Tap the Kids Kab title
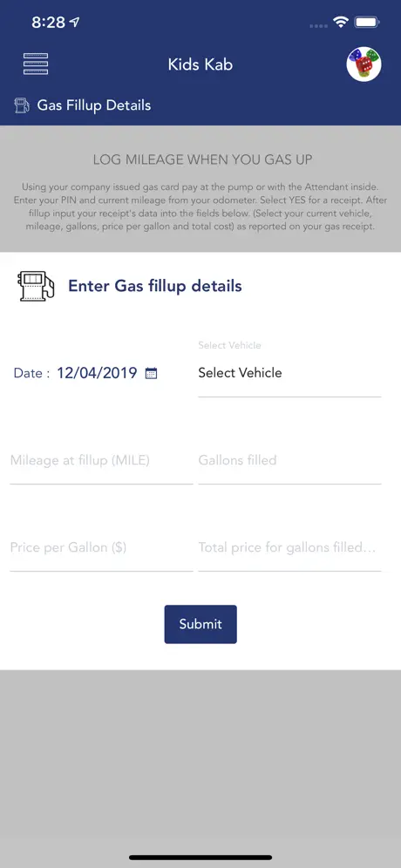The width and height of the screenshot is (401, 868). 200,64
